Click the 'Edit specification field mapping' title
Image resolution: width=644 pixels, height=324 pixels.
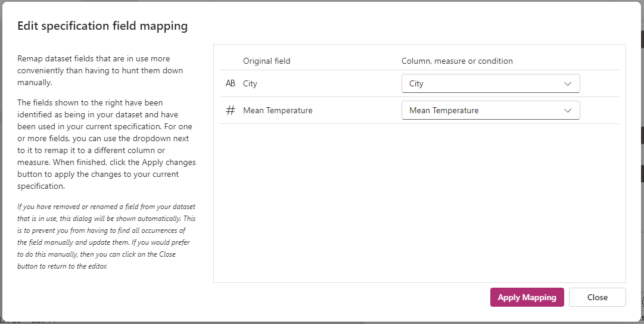click(x=102, y=26)
